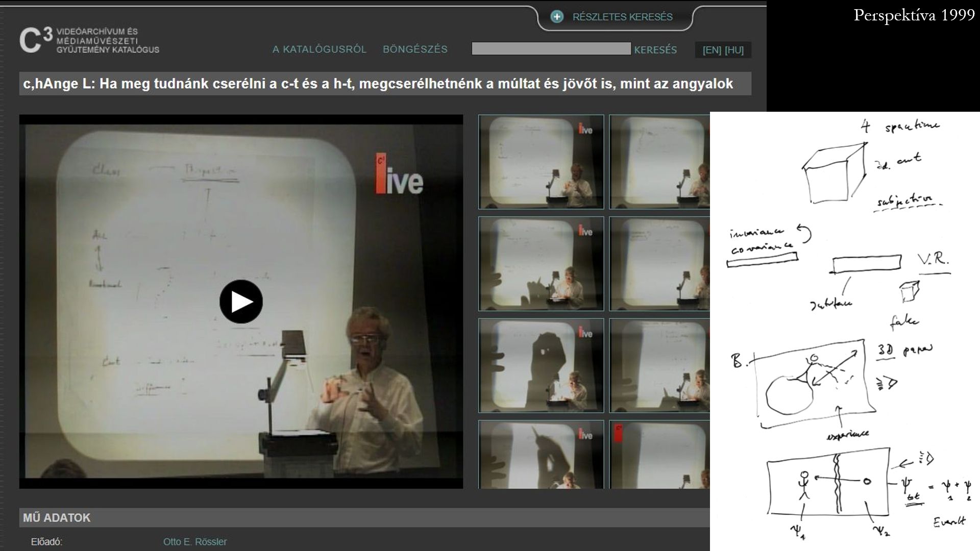The height and width of the screenshot is (551, 980).
Task: Select fourth row left thumbnail with pointing shadow
Action: point(541,455)
